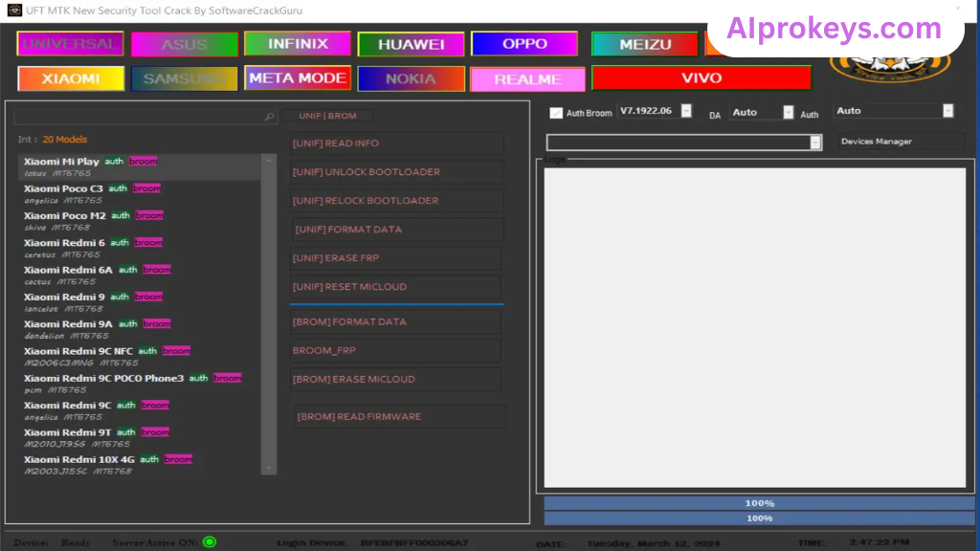Click the UFT app icon in title bar

(x=13, y=10)
